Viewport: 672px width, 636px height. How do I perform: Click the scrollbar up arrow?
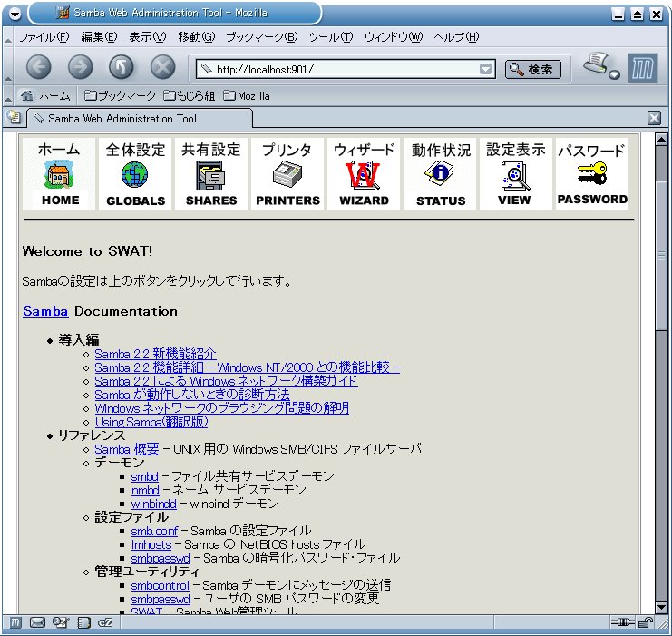(x=661, y=140)
